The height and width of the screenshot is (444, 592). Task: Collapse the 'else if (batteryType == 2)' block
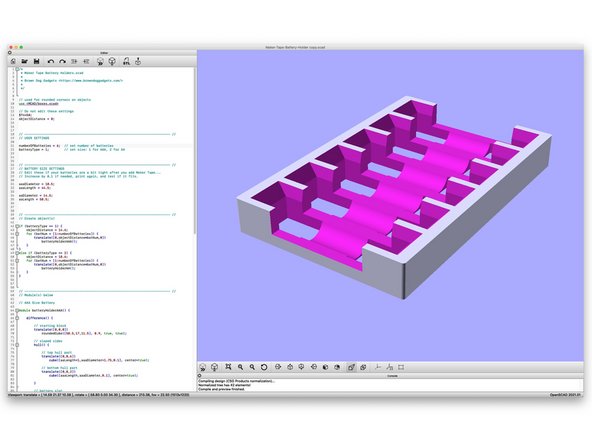tap(17, 253)
